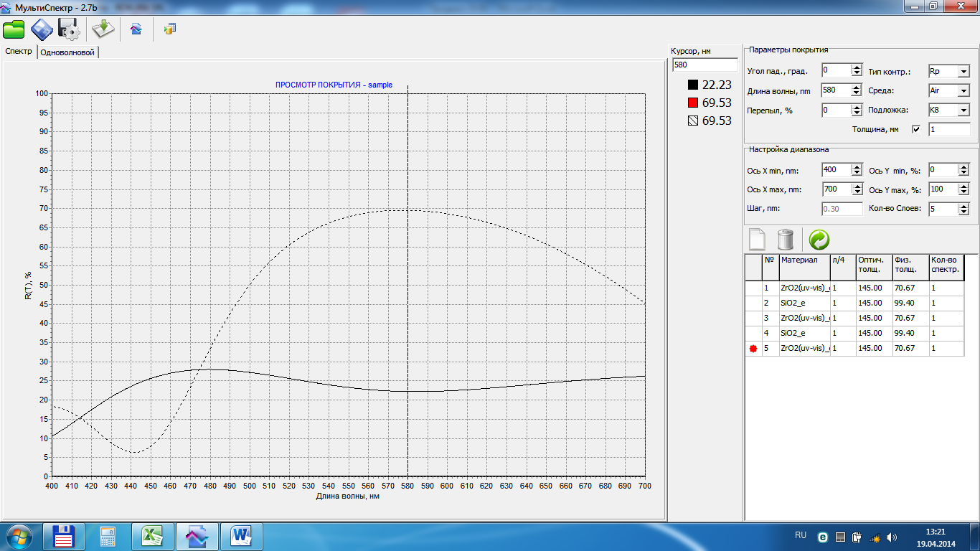Open file with the green folder icon
Viewport: 980px width, 551px height.
(14, 29)
